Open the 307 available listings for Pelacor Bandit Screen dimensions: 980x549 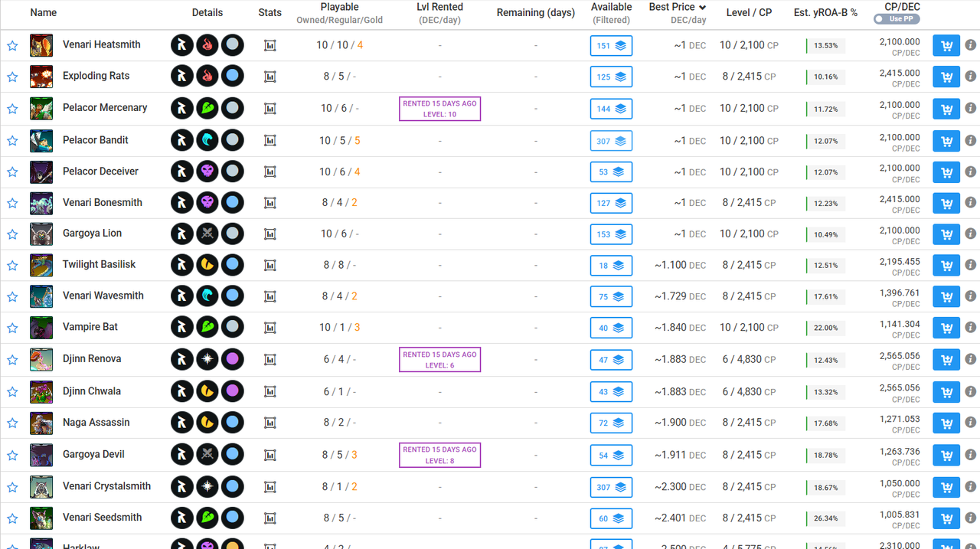point(611,142)
